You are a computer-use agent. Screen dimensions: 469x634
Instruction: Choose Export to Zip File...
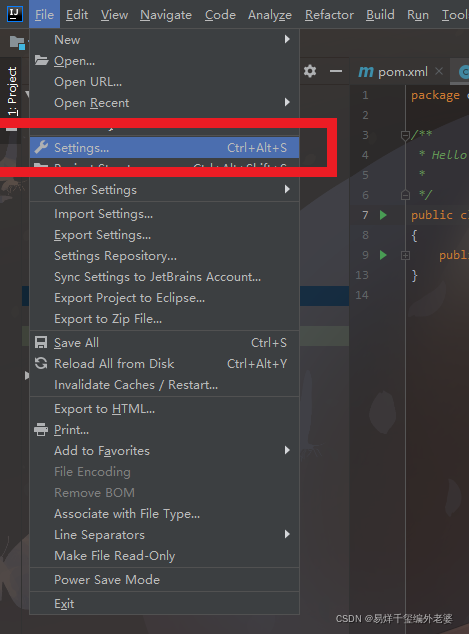(x=165, y=319)
